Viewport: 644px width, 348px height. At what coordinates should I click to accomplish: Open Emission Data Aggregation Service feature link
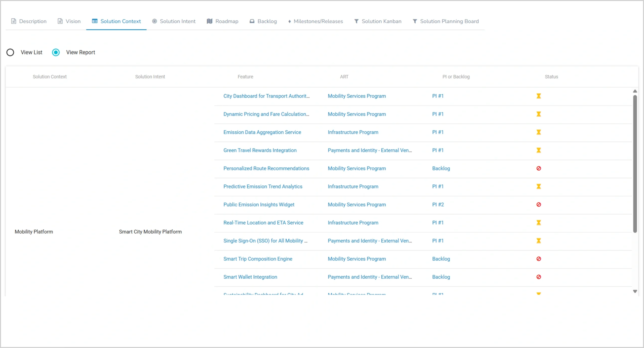[x=262, y=132]
